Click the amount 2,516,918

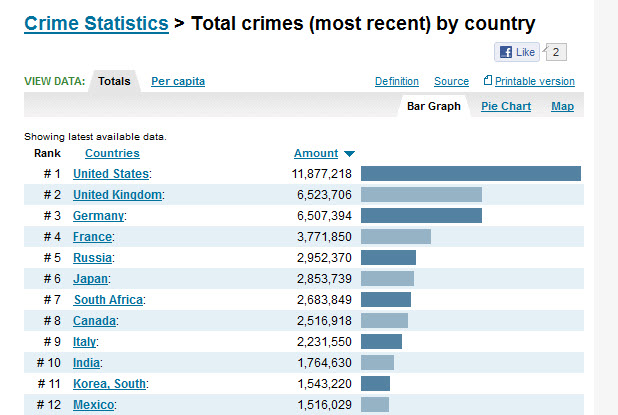pos(324,321)
